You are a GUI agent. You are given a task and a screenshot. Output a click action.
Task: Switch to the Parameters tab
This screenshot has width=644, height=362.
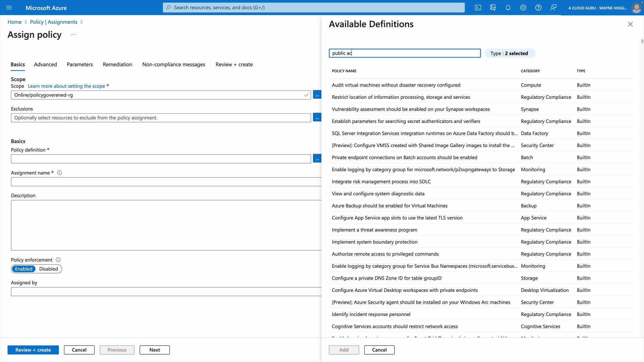[x=79, y=64]
